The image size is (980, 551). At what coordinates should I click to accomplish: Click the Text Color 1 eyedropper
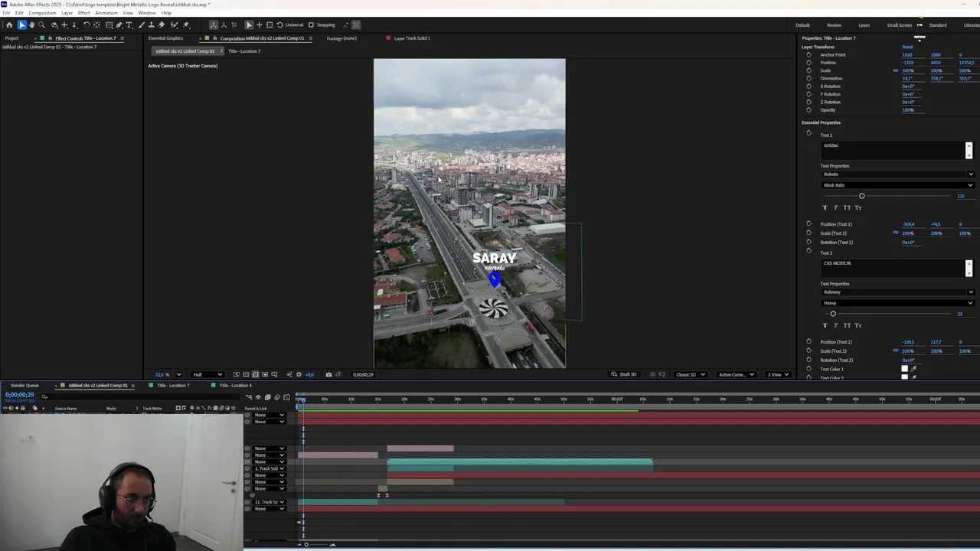pyautogui.click(x=913, y=370)
